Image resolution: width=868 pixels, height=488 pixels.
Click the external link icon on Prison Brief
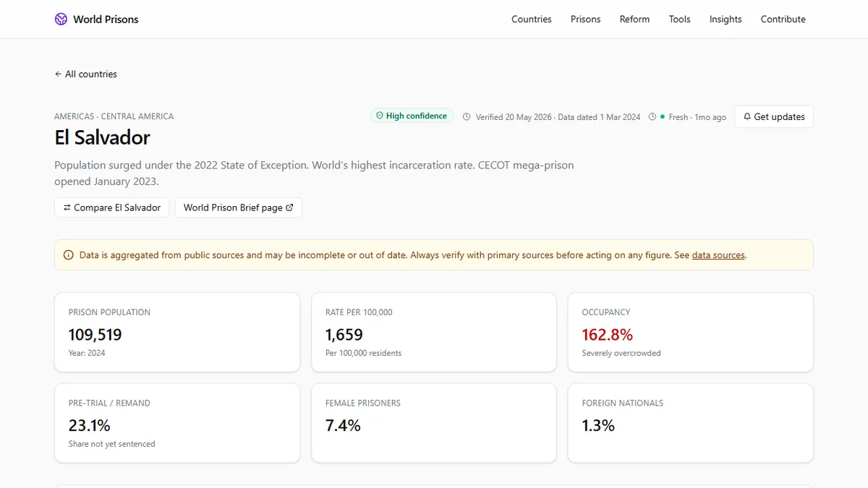[x=289, y=207]
